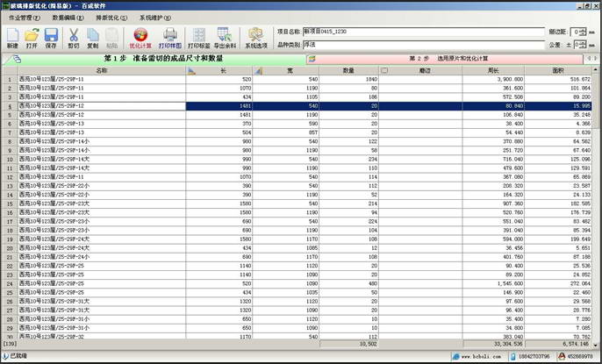Click the triangle icon in 长 header
602x364 pixels.
[x=191, y=71]
